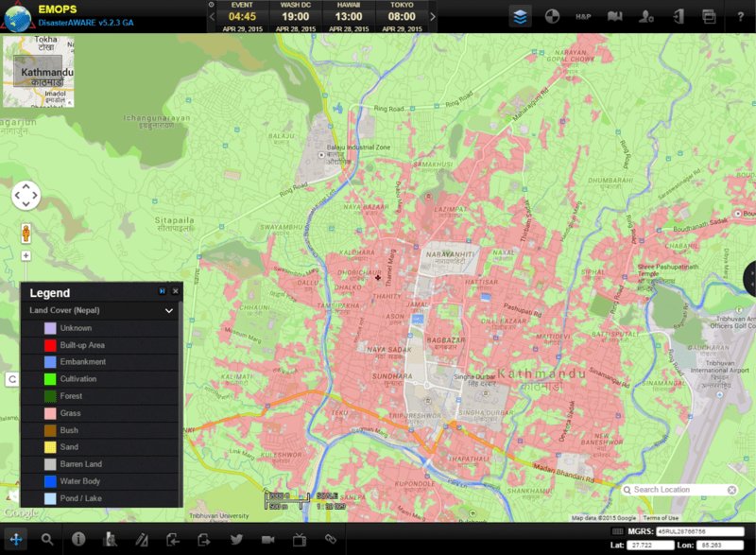Collapse the Land Cover (Nepal) legend section
The image size is (756, 555).
169,310
